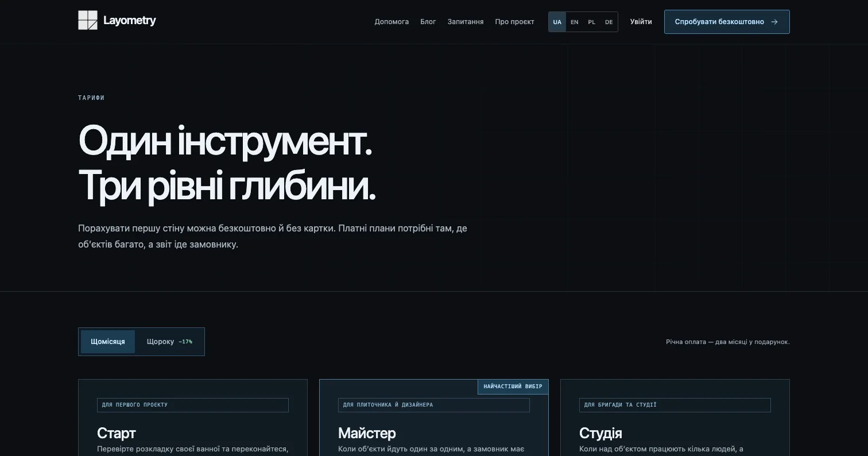
Task: Open the Допомога navigation link
Action: tap(392, 22)
